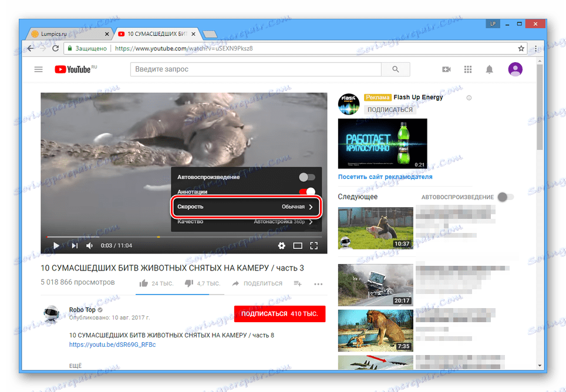Screen dimensions: 566x392
Task: Click the Защищено secure site label
Action: coord(87,48)
